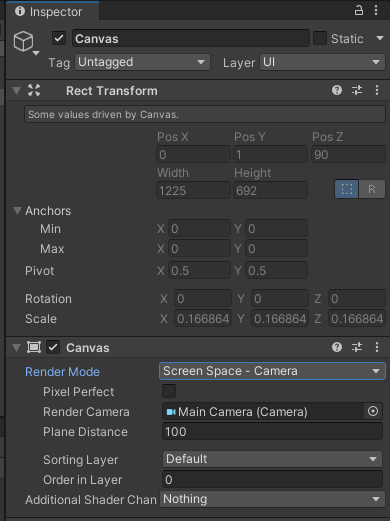Click the Pos Z field showing 90
The width and height of the screenshot is (390, 521).
point(348,154)
